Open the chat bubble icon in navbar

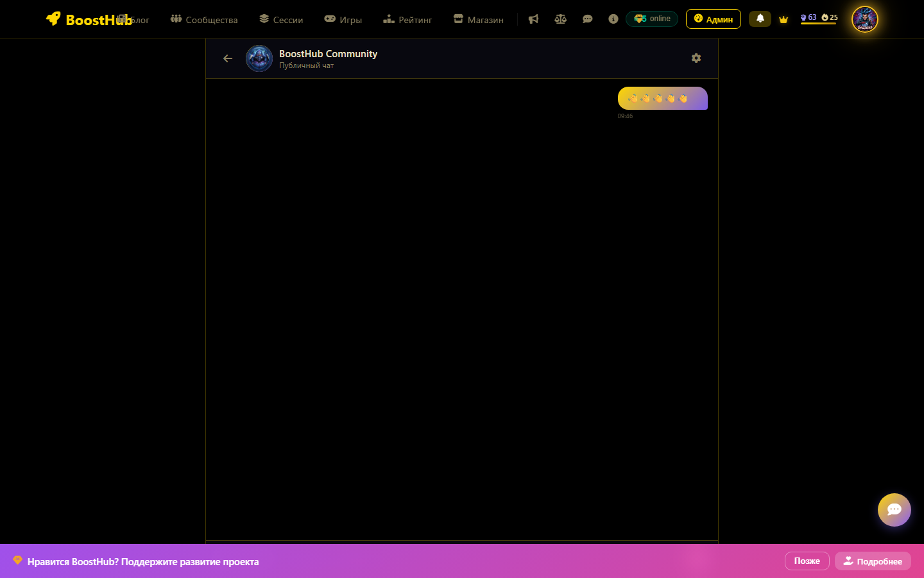coord(587,19)
